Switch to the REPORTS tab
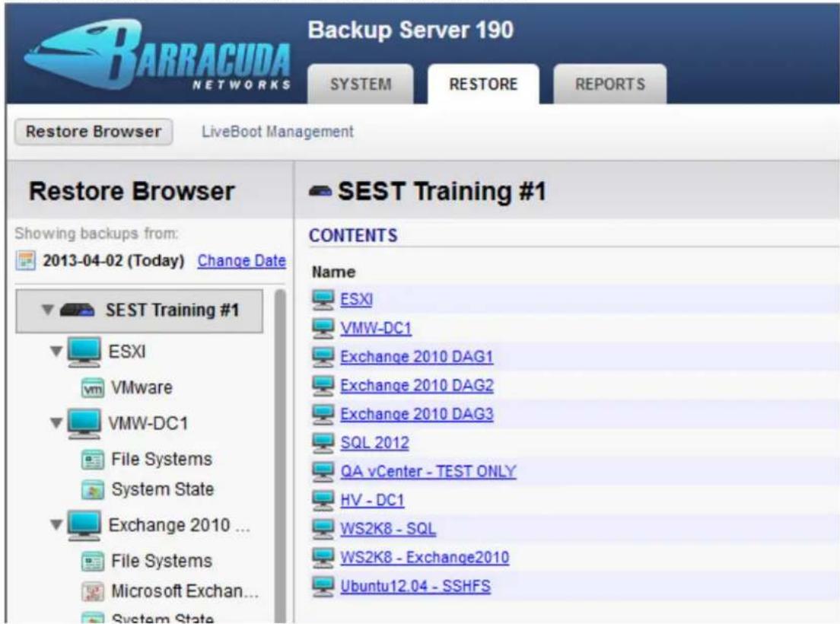The height and width of the screenshot is (624, 840). coord(610,84)
